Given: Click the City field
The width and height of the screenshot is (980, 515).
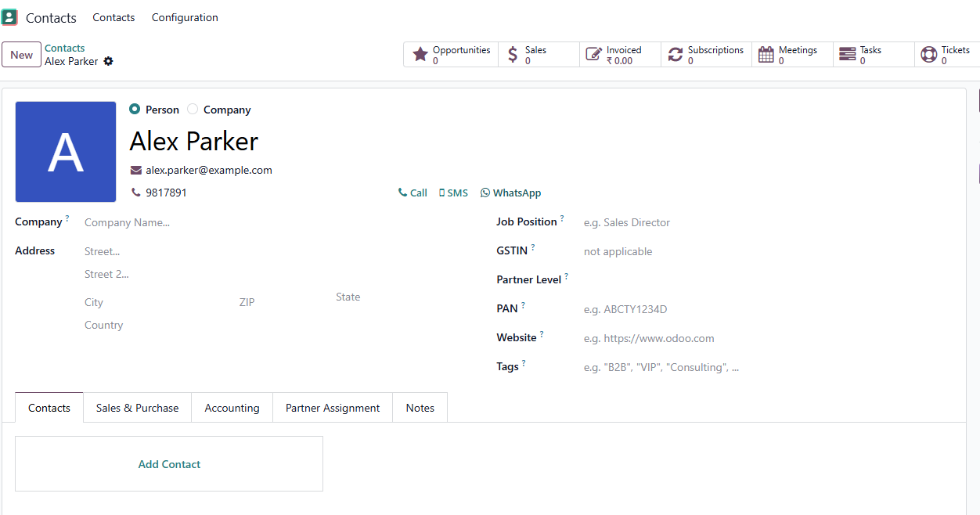Looking at the screenshot, I should (157, 302).
